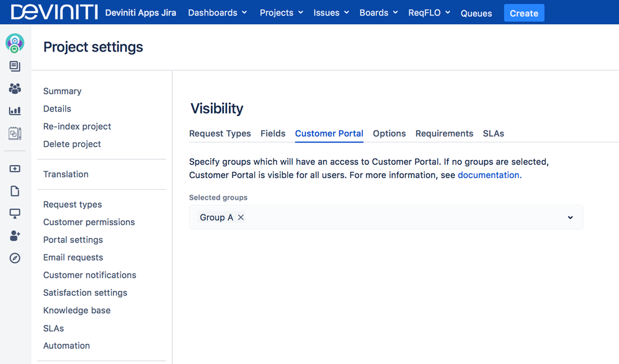Select the Customers people icon

tap(15, 89)
